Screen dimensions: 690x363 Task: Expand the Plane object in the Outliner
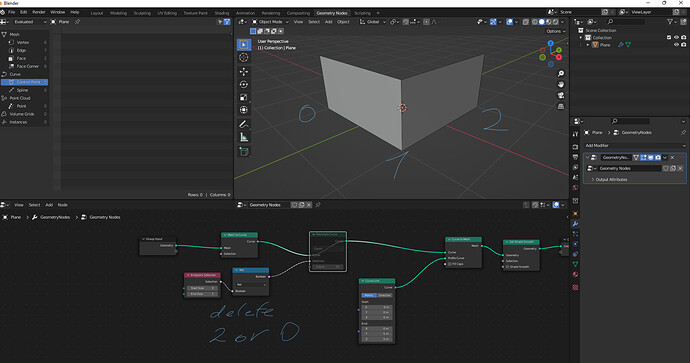[x=588, y=45]
